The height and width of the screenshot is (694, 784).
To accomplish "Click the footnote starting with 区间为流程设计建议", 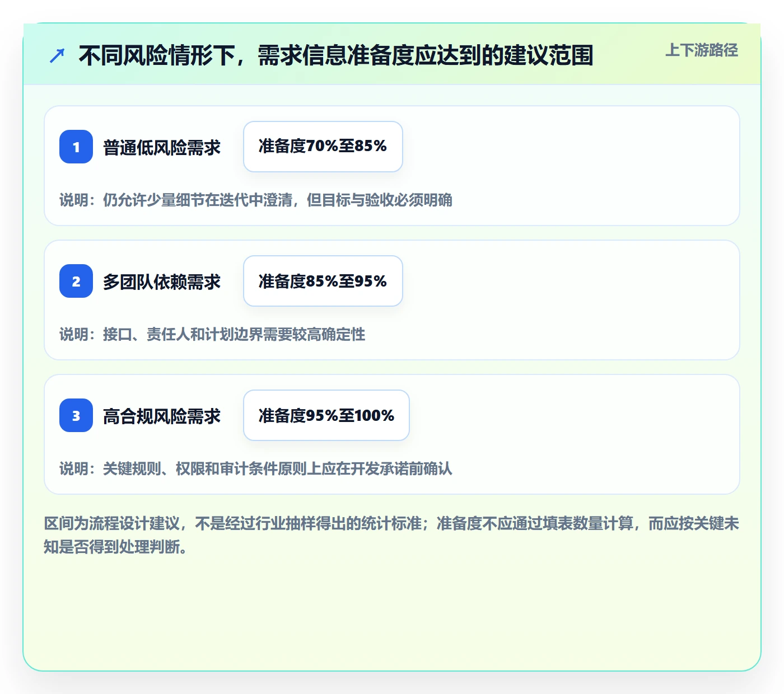I will pyautogui.click(x=391, y=535).
